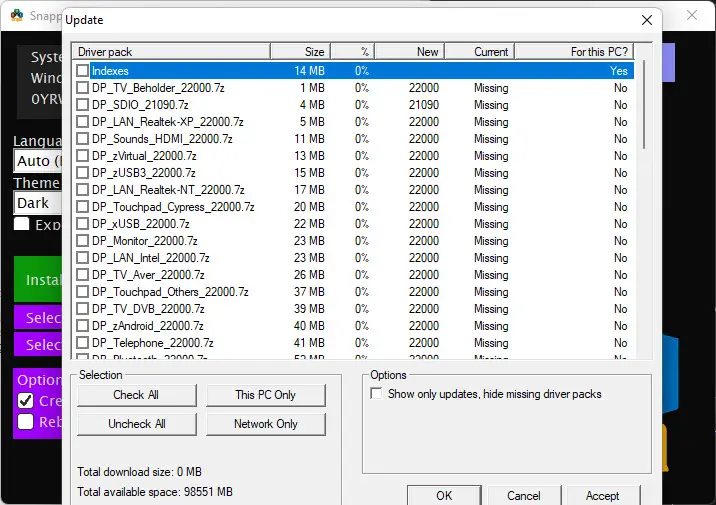Click the Total available space: 98551 MB text
The image size is (716, 505).
[155, 492]
